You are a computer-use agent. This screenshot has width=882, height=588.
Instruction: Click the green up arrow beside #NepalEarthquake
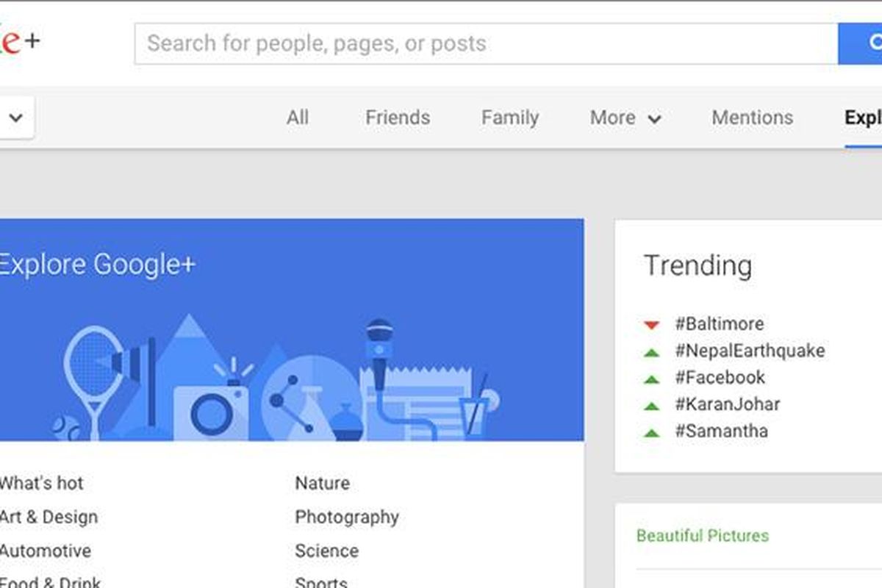[651, 351]
